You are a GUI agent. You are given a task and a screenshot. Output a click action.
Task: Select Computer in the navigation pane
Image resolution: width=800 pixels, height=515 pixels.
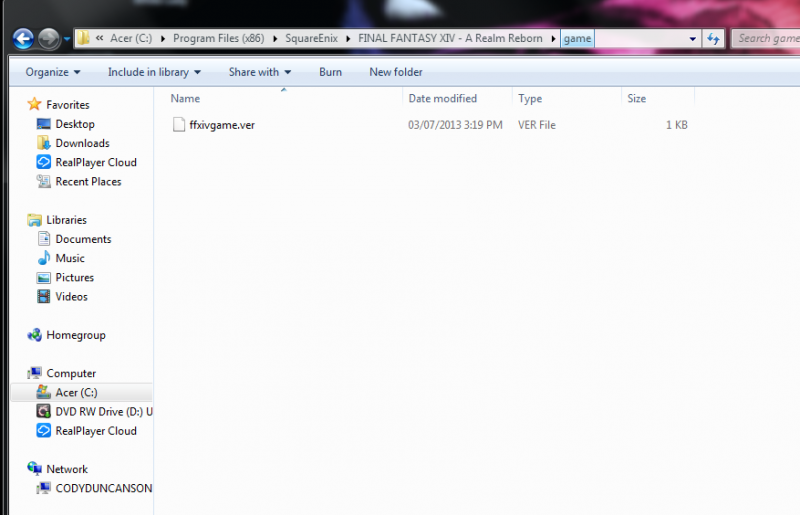[71, 374]
